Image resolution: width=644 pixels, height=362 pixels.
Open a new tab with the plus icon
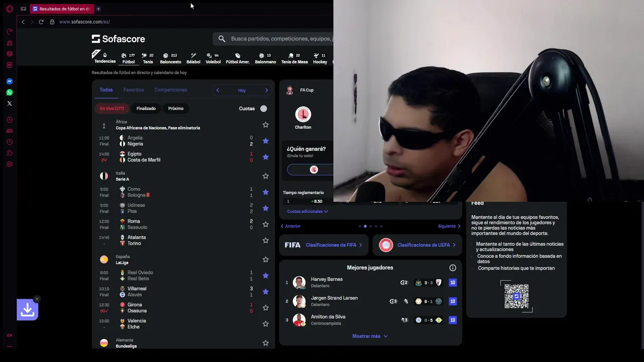click(x=98, y=9)
